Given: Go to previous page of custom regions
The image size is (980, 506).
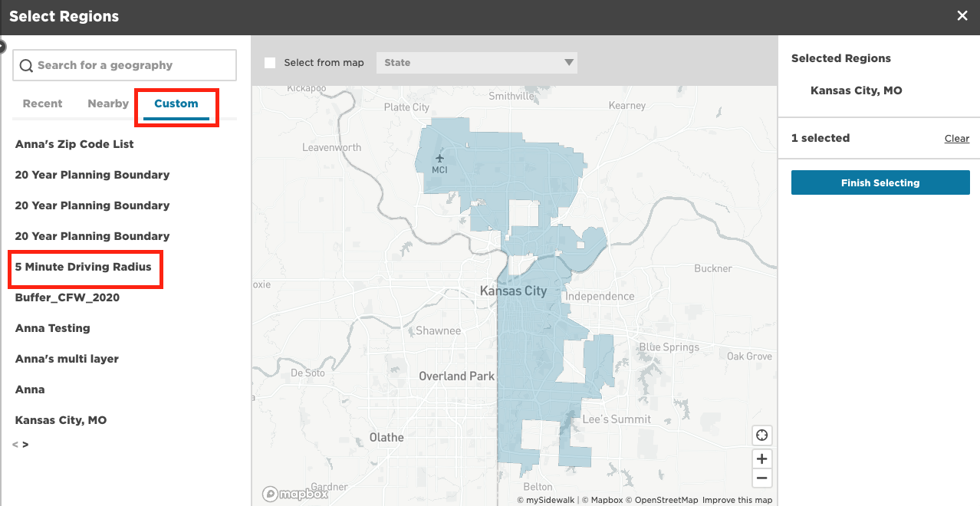Looking at the screenshot, I should point(15,445).
